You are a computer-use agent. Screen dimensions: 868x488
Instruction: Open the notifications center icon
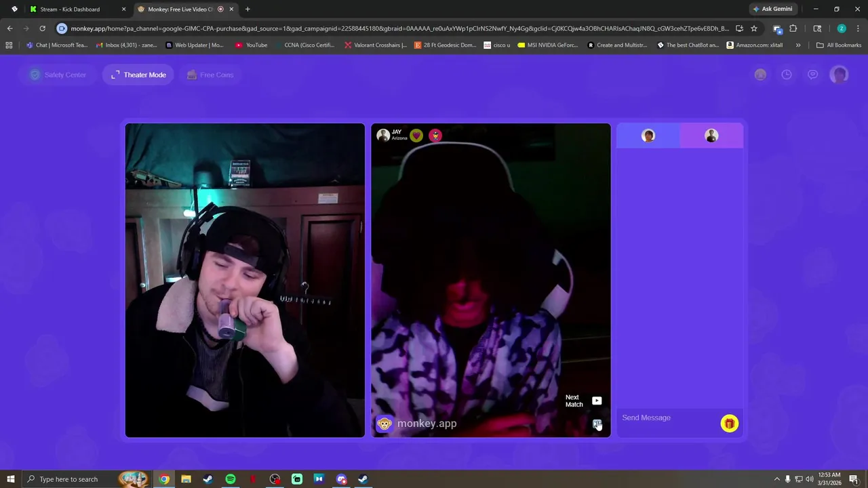click(x=854, y=479)
